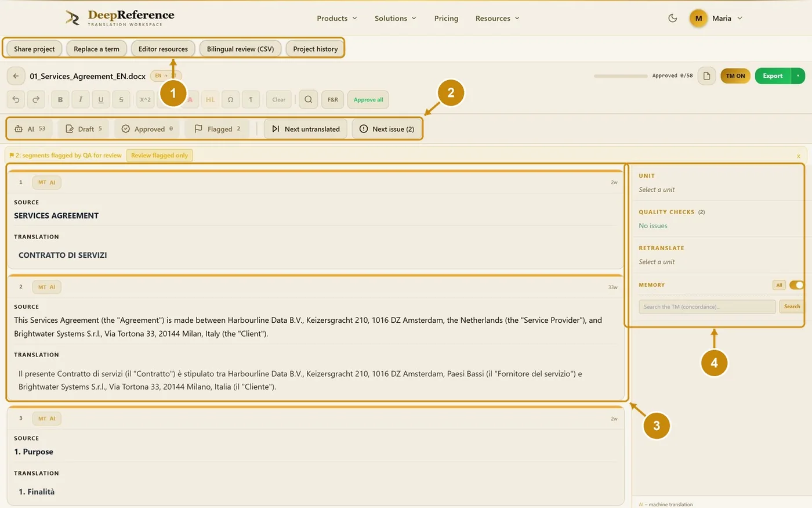Toggle the Memory panel switch

[x=796, y=285]
